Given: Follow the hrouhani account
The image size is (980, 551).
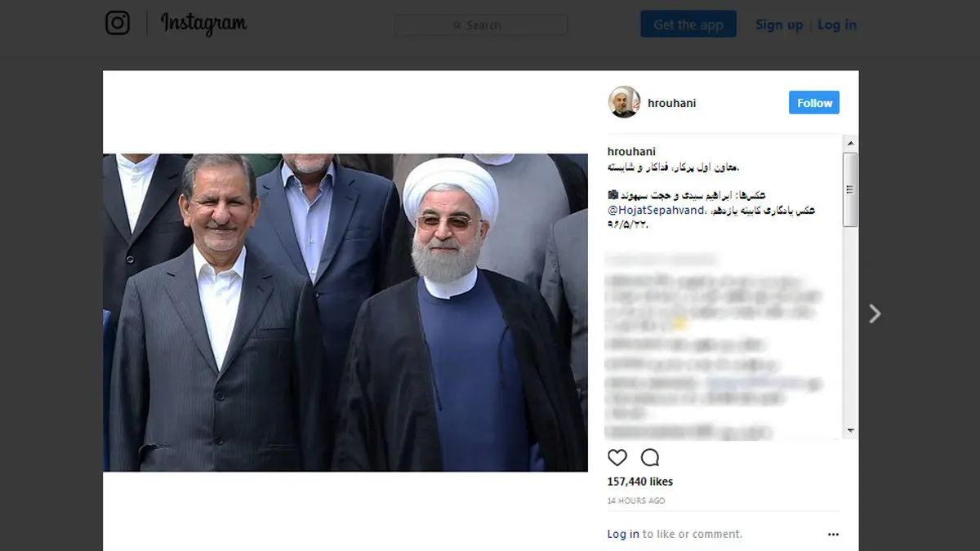Looking at the screenshot, I should coord(814,103).
